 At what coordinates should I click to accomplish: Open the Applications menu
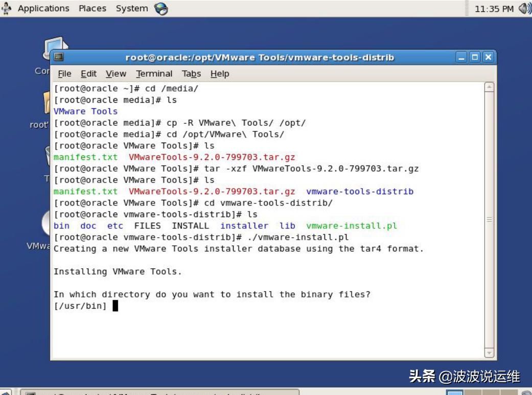pyautogui.click(x=43, y=8)
